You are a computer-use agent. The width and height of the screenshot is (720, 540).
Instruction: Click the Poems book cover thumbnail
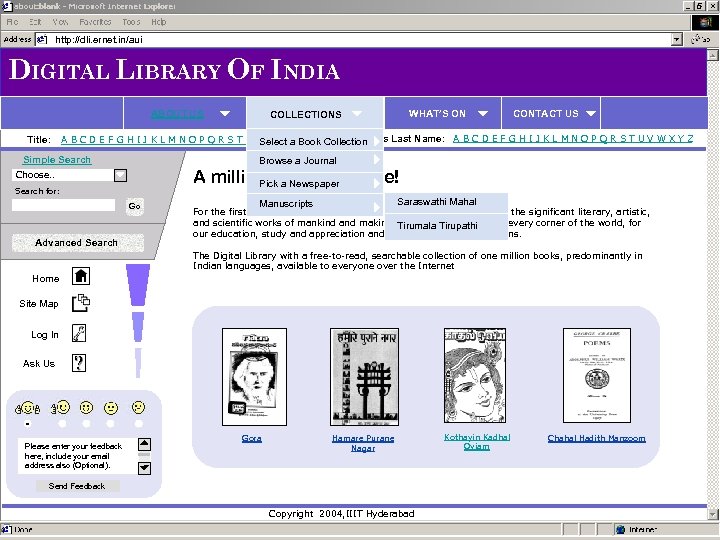[597, 375]
